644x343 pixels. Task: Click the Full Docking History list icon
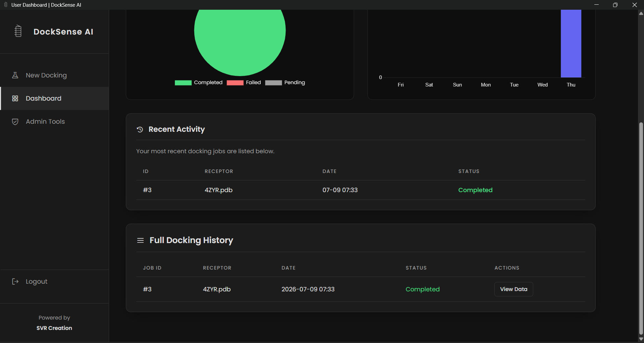tap(140, 240)
